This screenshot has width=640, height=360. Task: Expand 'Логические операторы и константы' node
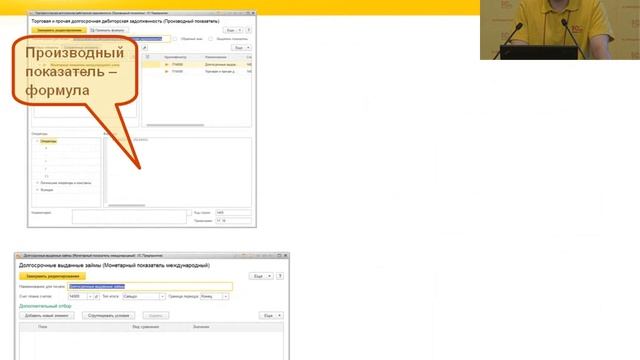pyautogui.click(x=37, y=183)
